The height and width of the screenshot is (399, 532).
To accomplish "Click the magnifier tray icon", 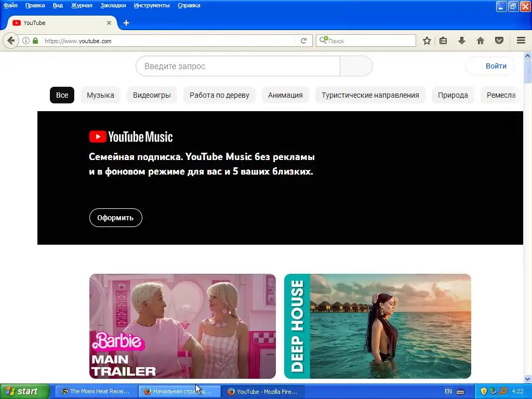I will point(503,391).
